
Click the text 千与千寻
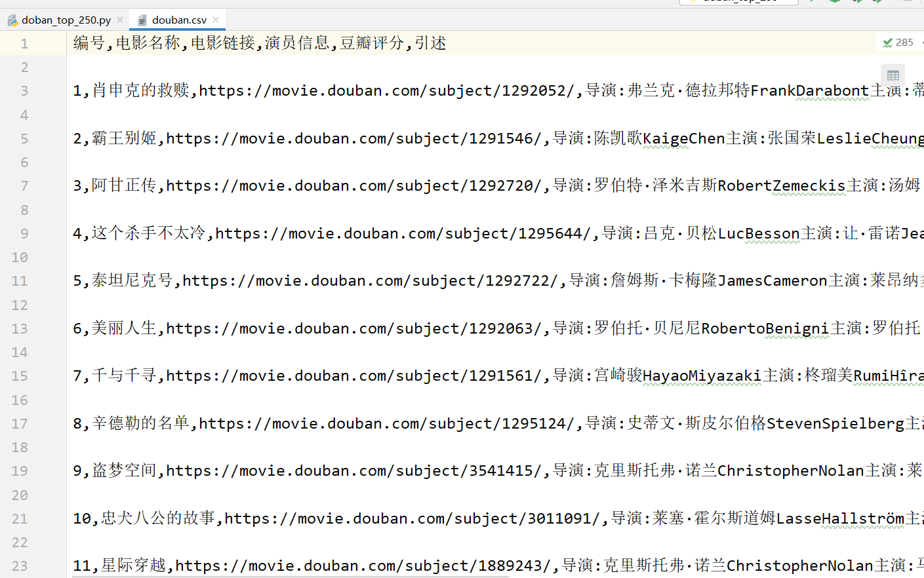(124, 376)
